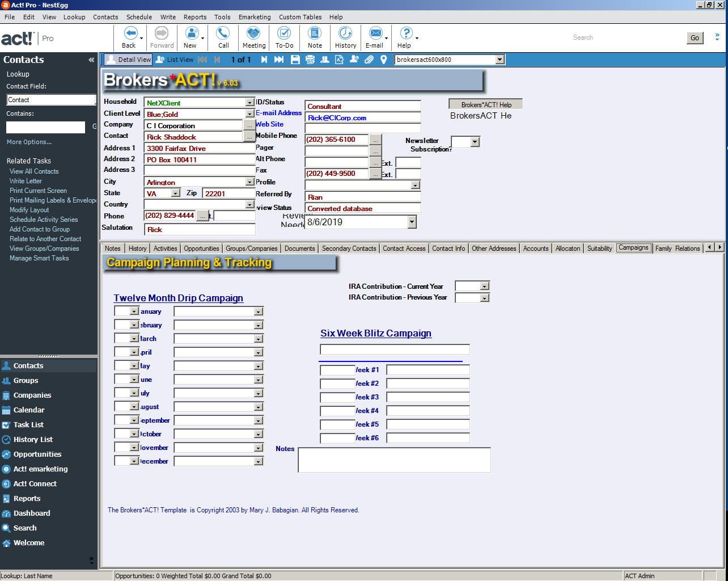The height and width of the screenshot is (581, 728).
Task: Click the Campaign Notes text area
Action: point(394,460)
